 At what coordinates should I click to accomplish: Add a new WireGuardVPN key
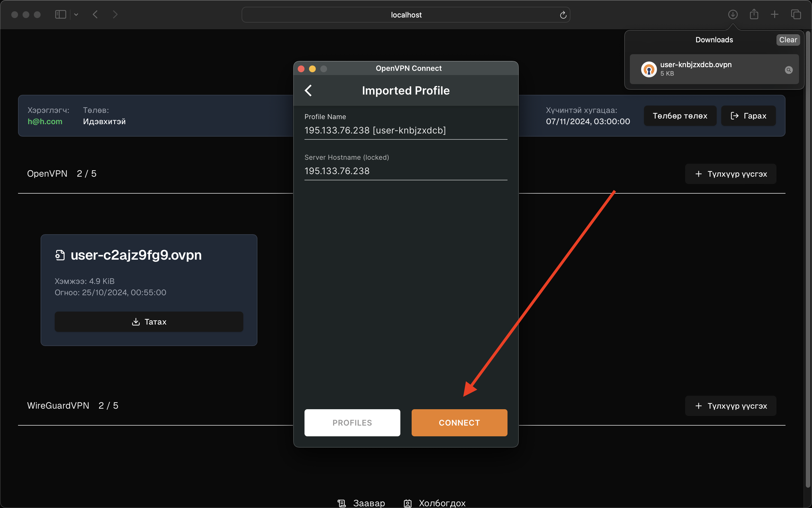pos(731,406)
